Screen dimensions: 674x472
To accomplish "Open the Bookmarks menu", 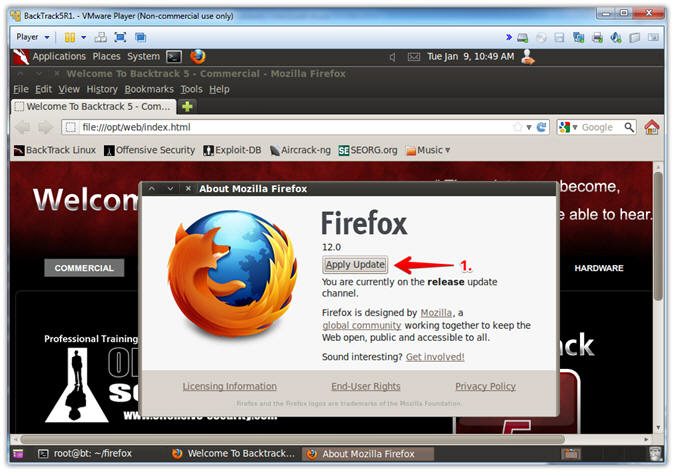I will point(149,89).
